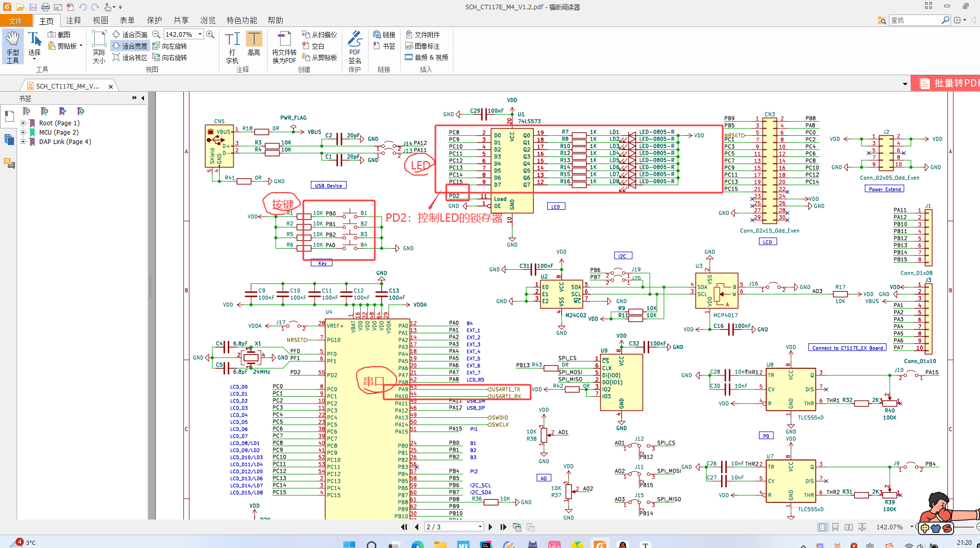Click the Redo arrow in quick access toolbar

click(95, 7)
